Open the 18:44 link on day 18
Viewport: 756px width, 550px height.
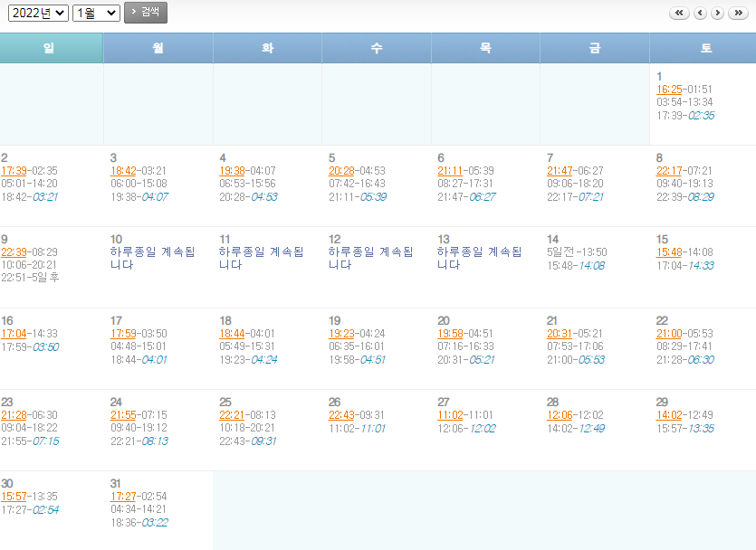pos(233,334)
